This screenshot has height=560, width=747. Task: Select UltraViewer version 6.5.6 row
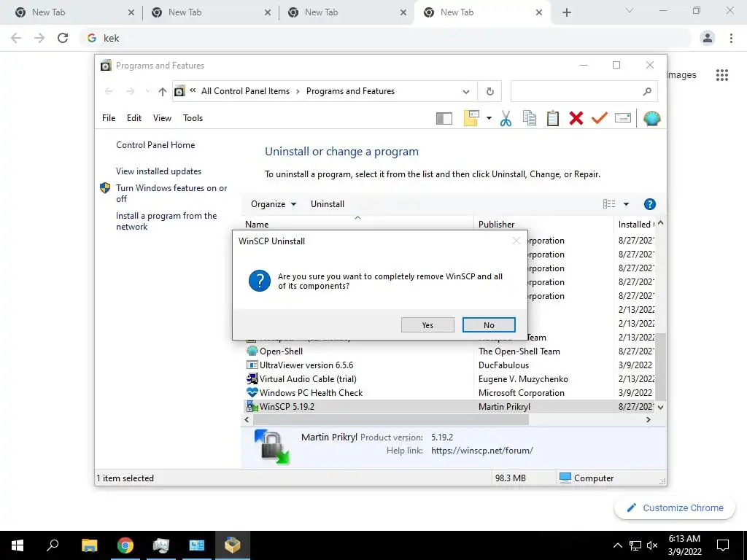pyautogui.click(x=448, y=365)
